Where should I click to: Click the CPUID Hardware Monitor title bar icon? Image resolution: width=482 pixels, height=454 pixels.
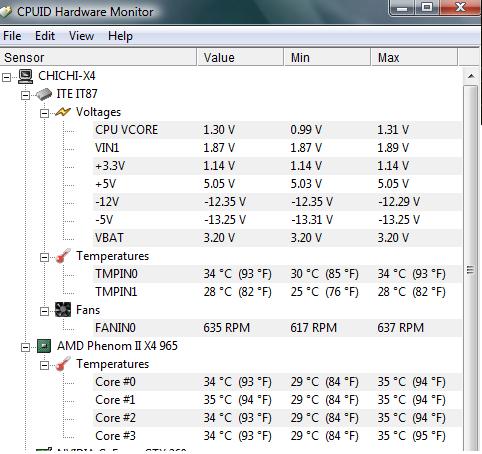click(5, 12)
